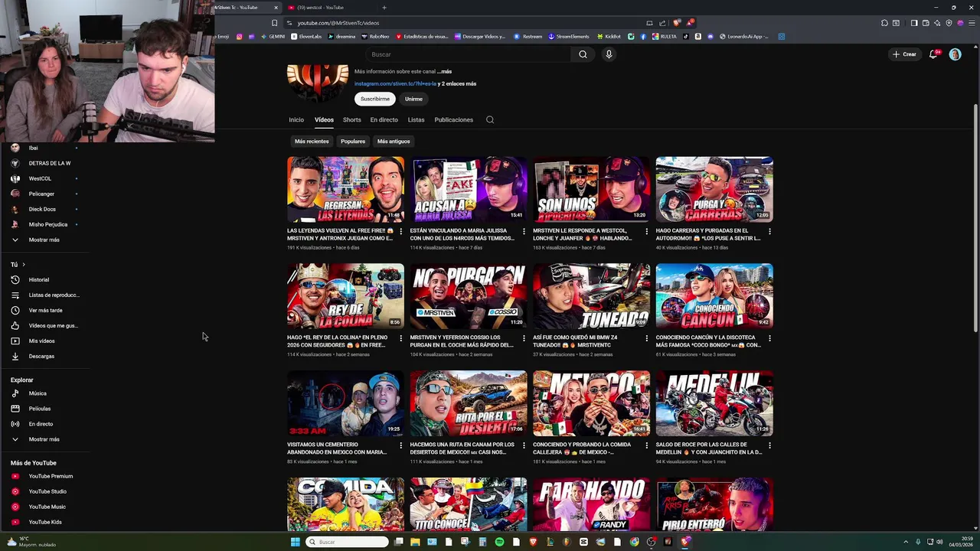Open File Explorer from taskbar
This screenshot has height=551, width=980.
[x=415, y=542]
